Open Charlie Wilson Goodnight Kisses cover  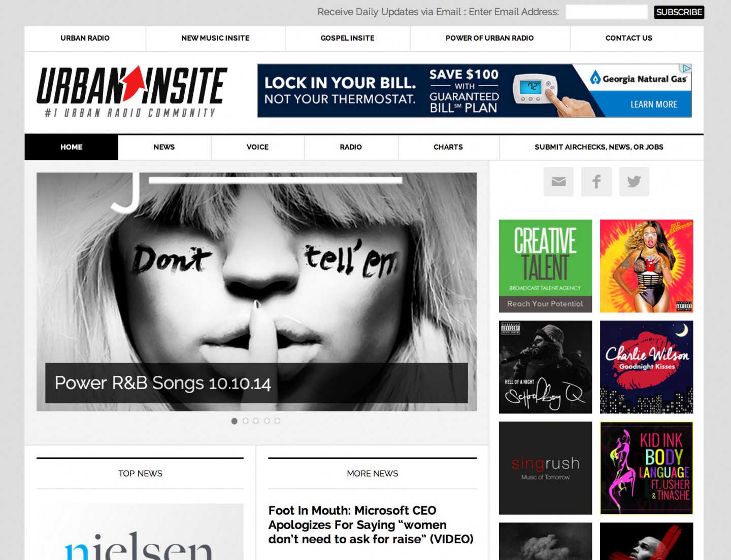pyautogui.click(x=646, y=367)
